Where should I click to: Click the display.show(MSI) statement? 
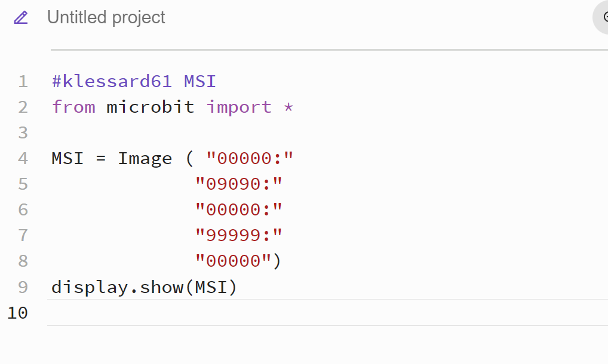pos(144,287)
